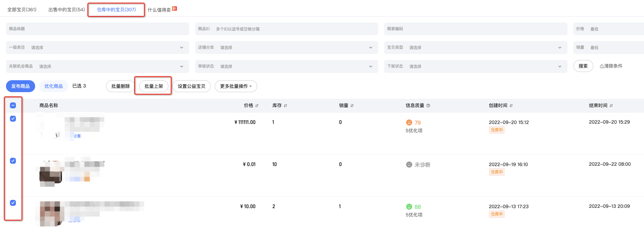This screenshot has width=644, height=236.
Task: Click the 优化商品 button
Action: click(x=54, y=86)
